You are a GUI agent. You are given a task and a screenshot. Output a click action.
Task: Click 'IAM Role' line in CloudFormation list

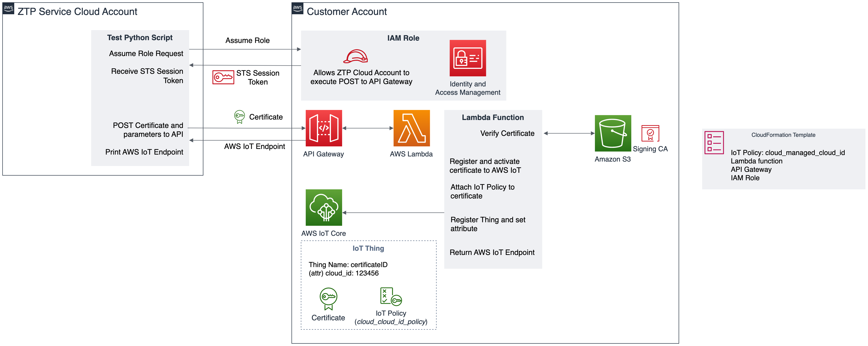[745, 178]
